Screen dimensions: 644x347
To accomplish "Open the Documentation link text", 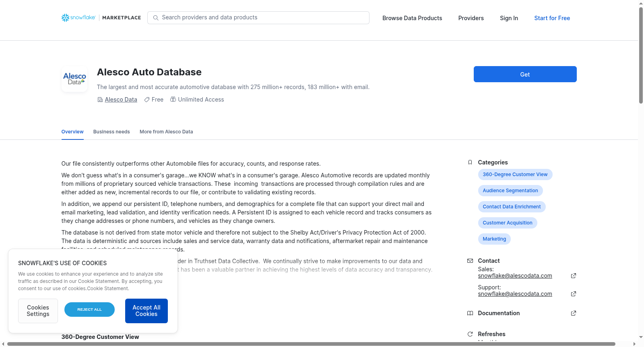I will pyautogui.click(x=499, y=313).
